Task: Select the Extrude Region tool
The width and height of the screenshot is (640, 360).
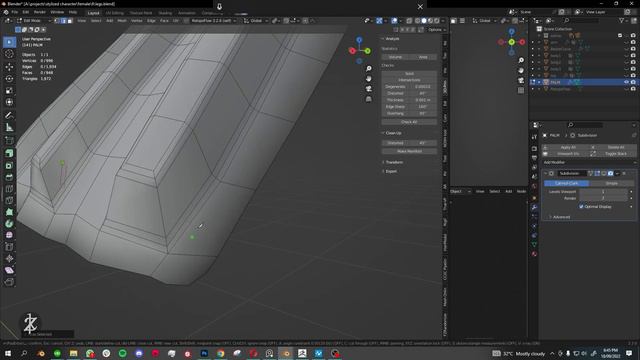Action: 9,153
